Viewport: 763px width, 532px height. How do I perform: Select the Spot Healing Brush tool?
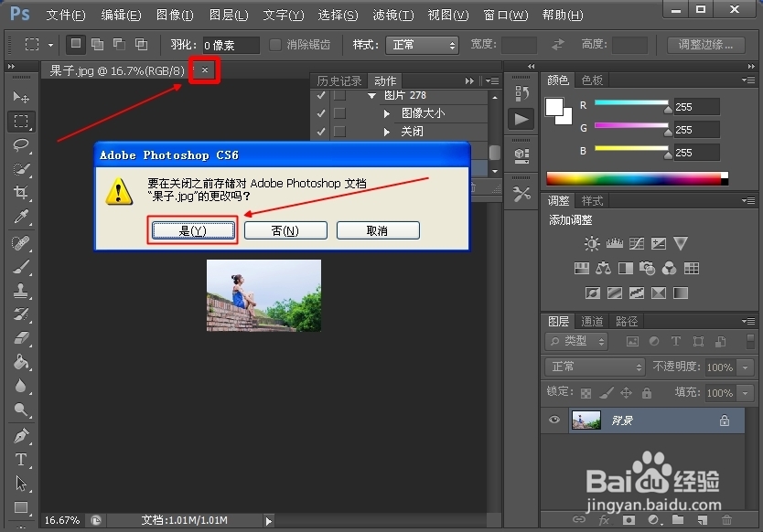pyautogui.click(x=20, y=242)
